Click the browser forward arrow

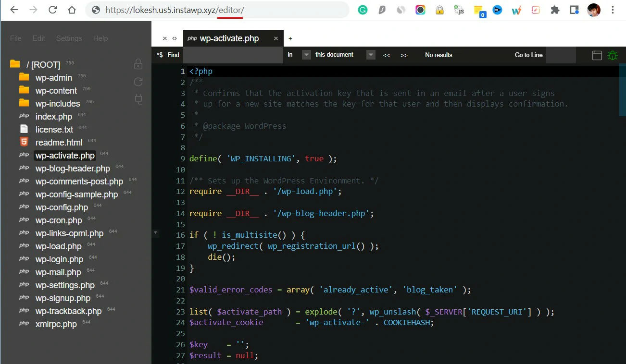[x=33, y=10]
